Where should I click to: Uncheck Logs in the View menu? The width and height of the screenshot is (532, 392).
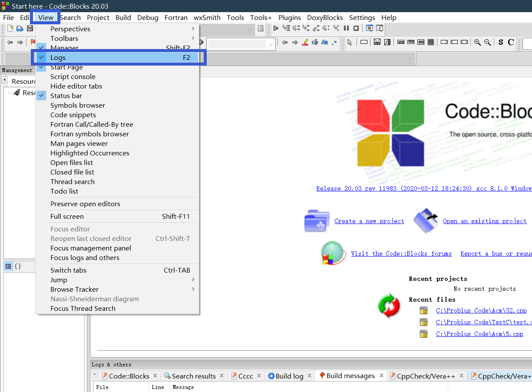[x=118, y=57]
